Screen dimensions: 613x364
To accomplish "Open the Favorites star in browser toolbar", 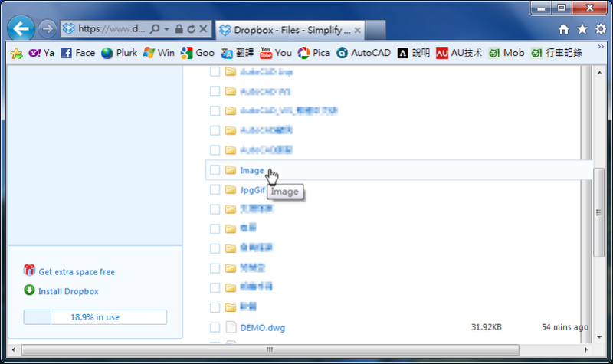I will pyautogui.click(x=582, y=29).
